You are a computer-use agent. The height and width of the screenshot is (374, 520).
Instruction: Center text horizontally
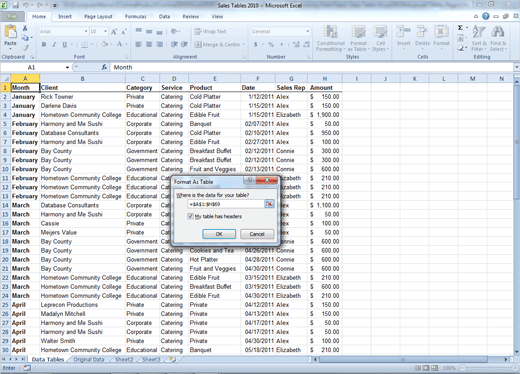[x=149, y=44]
